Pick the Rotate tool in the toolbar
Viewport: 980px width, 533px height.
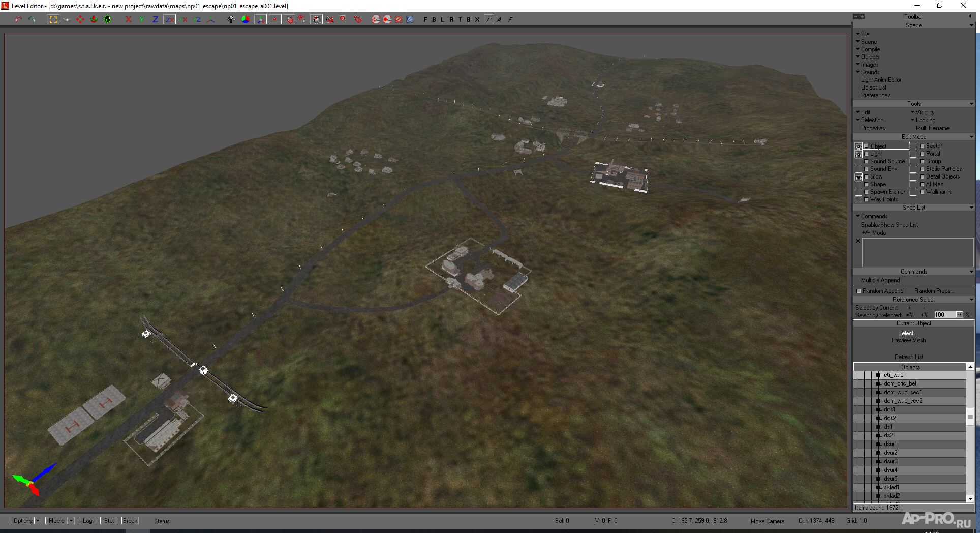pos(94,19)
